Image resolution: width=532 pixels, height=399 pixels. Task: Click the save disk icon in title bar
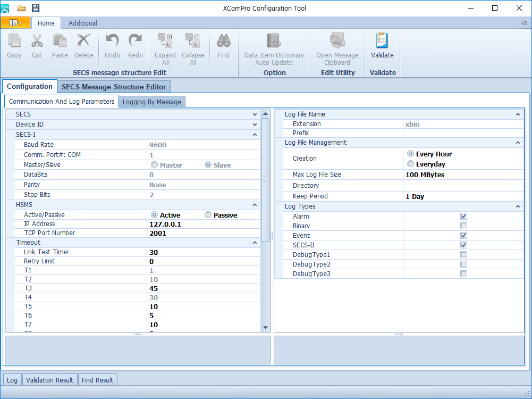tap(35, 8)
